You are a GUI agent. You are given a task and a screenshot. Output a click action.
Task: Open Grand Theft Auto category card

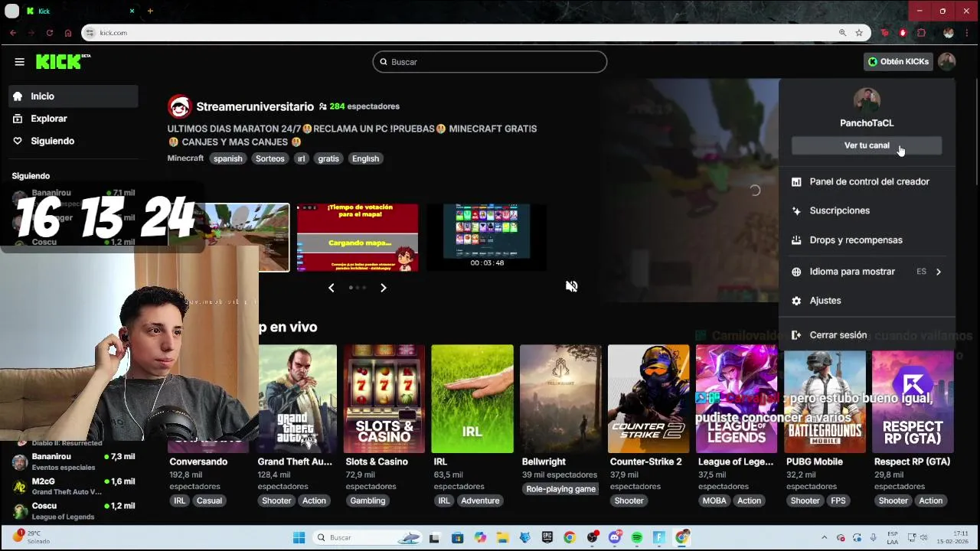pyautogui.click(x=297, y=399)
